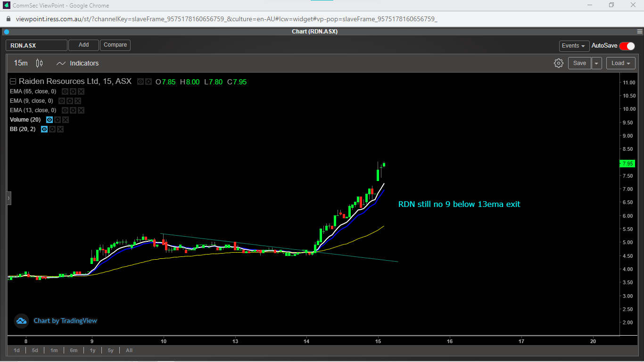Click the RDN.ASX symbol input field
The image size is (644, 362).
pyautogui.click(x=36, y=45)
